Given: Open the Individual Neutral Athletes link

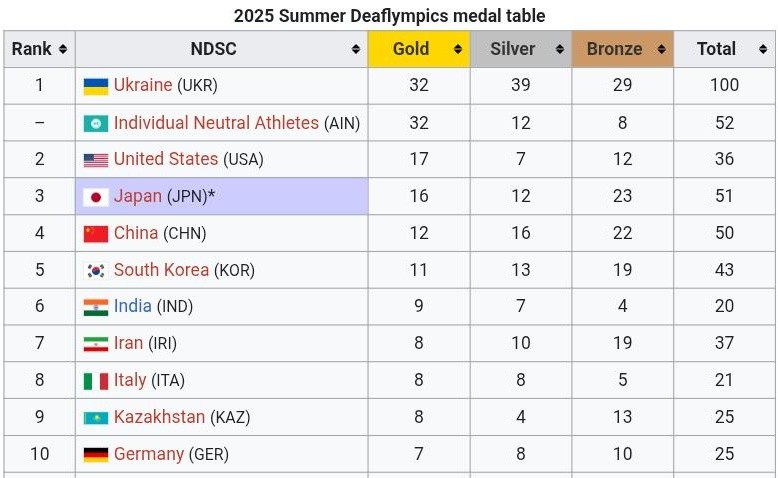Looking at the screenshot, I should tap(216, 123).
